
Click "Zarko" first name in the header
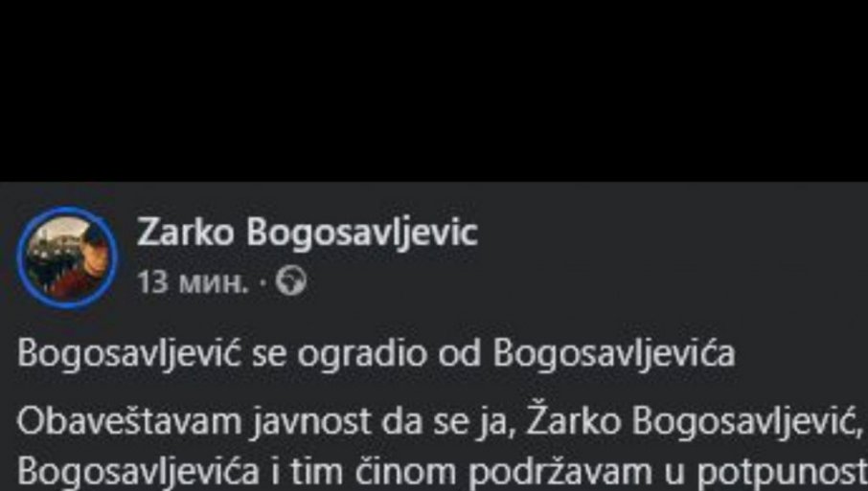point(186,233)
